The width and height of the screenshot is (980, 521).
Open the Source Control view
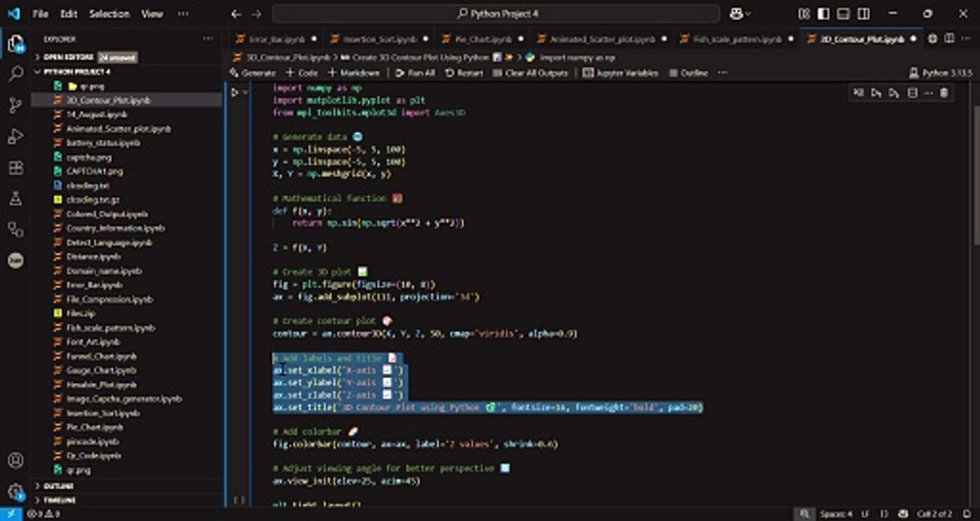click(x=15, y=105)
